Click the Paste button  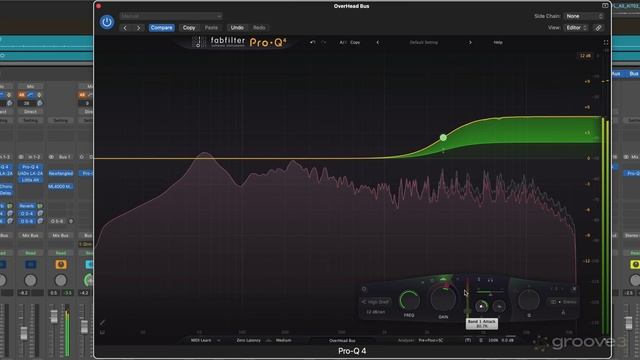click(211, 28)
